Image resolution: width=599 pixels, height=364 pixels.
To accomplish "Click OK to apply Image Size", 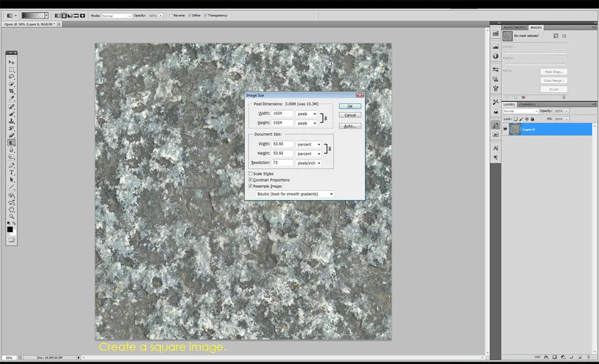I will click(349, 106).
